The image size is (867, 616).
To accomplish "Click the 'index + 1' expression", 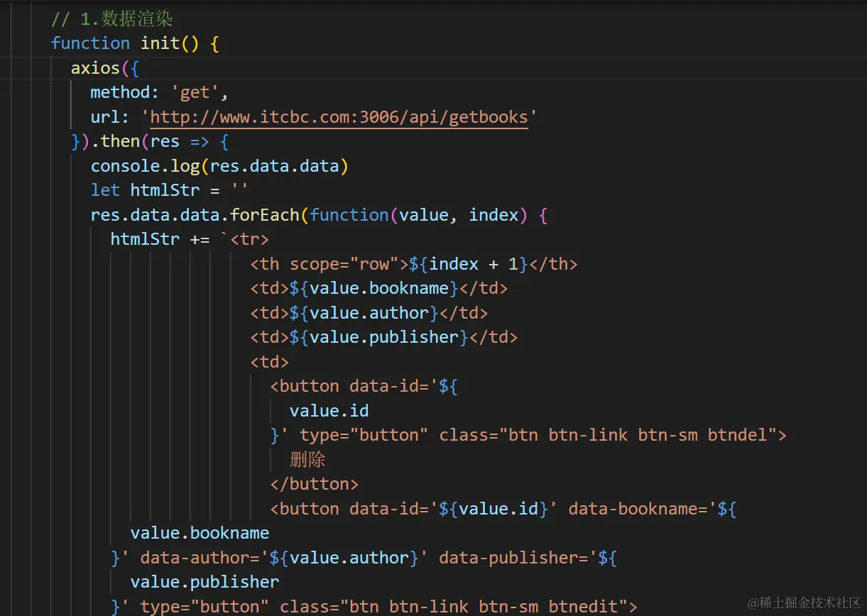I will (474, 264).
